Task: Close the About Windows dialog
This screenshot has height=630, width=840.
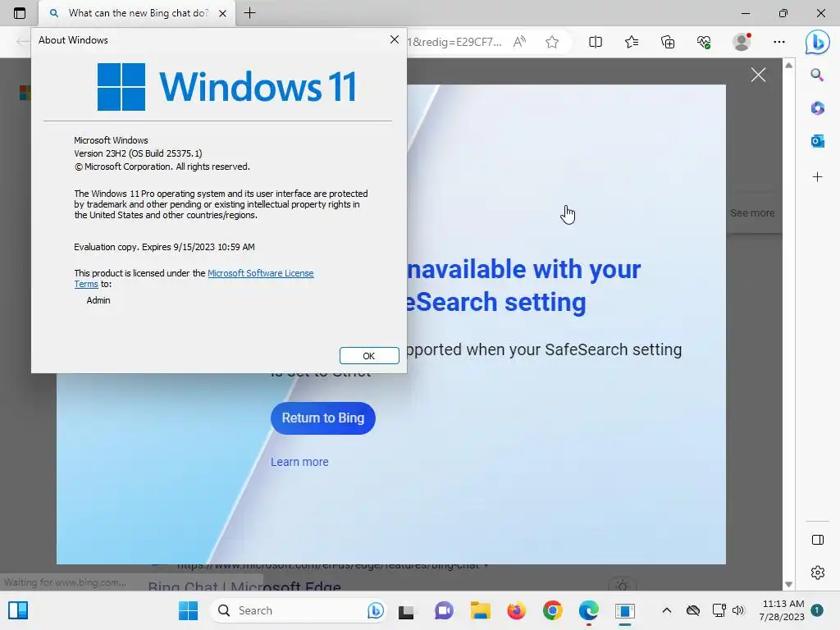Action: click(x=395, y=39)
